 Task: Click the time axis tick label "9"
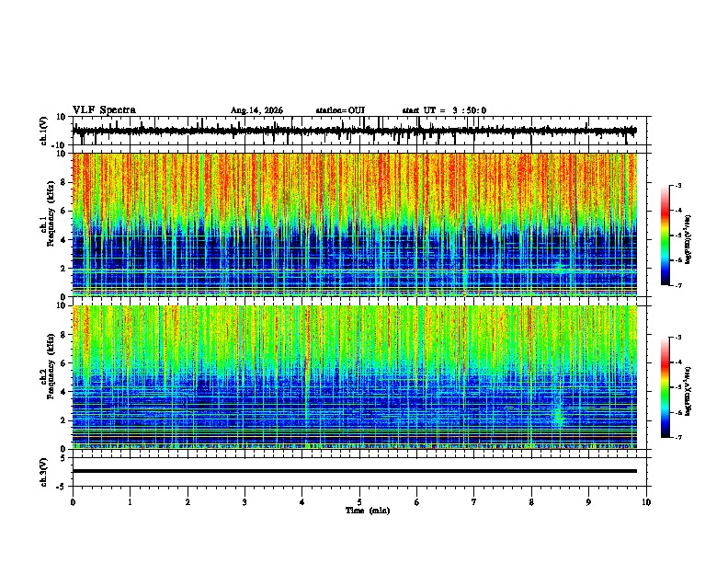click(x=588, y=502)
